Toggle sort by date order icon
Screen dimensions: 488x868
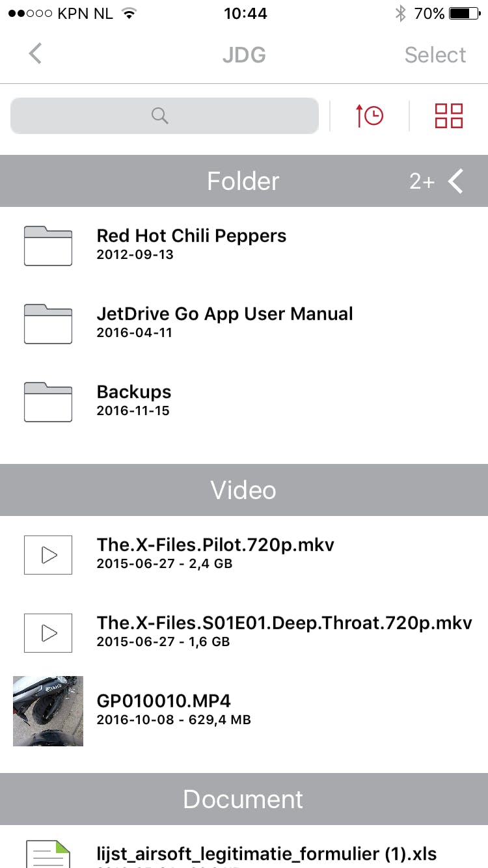(x=369, y=116)
